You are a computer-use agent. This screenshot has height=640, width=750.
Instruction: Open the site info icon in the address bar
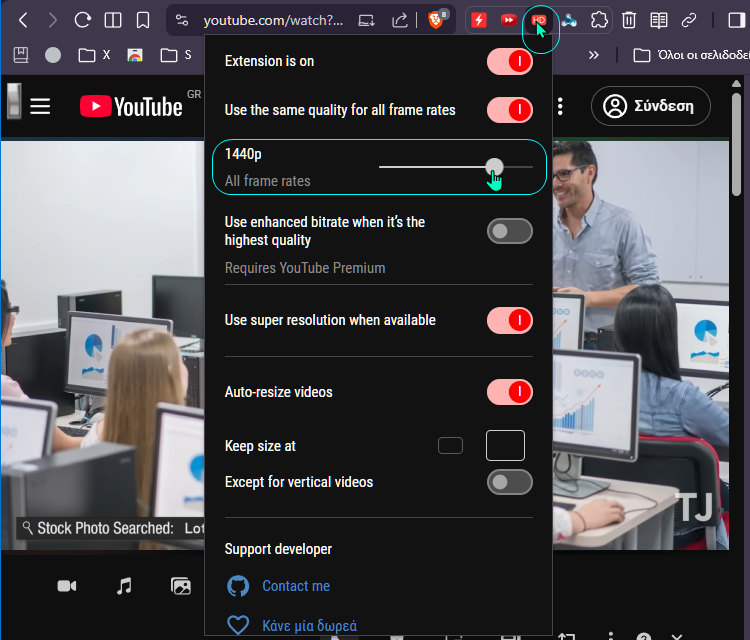point(181,20)
